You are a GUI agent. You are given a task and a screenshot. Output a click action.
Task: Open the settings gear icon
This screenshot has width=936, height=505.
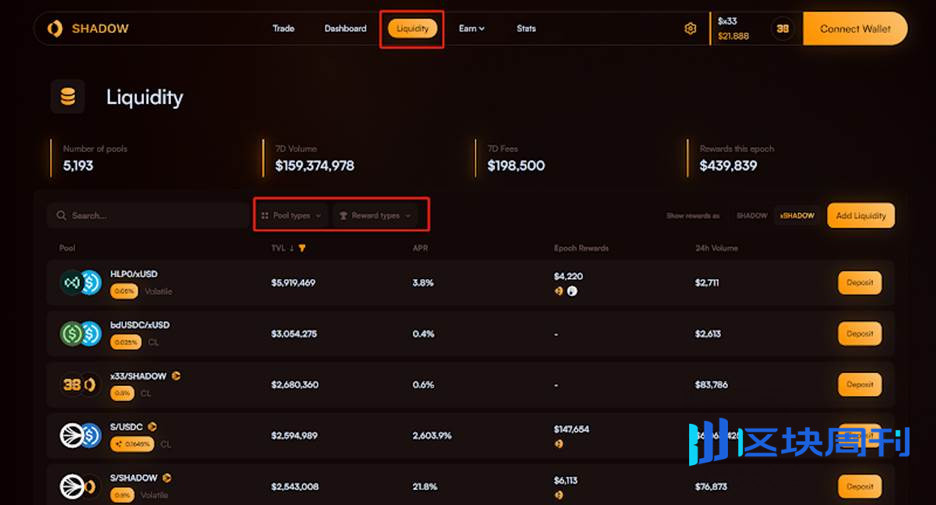pyautogui.click(x=690, y=29)
